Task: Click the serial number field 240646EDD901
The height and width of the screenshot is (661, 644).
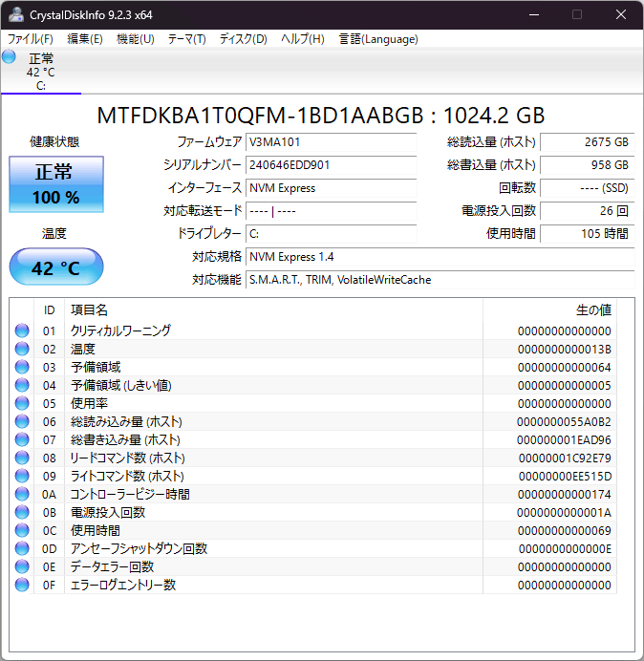Action: pyautogui.click(x=331, y=165)
